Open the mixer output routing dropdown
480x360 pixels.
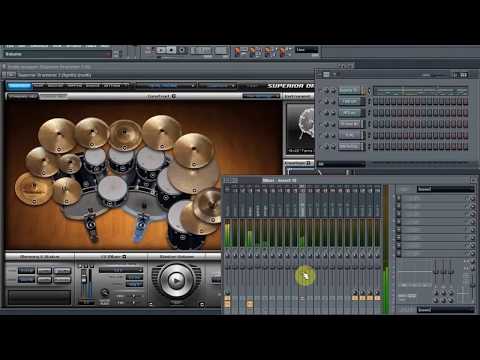click(446, 310)
